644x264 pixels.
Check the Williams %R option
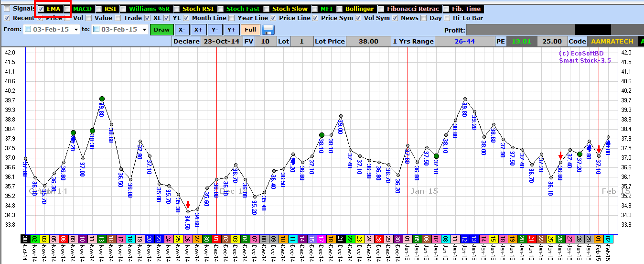point(123,9)
